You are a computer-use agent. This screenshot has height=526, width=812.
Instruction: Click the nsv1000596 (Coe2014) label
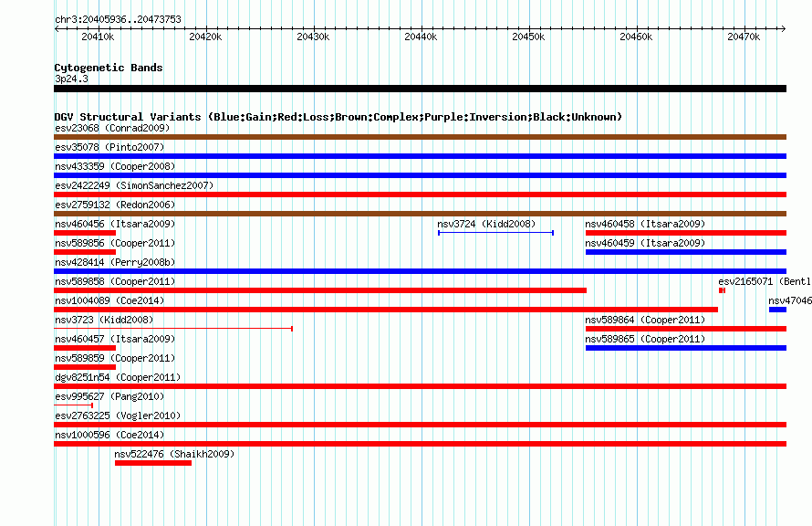[x=109, y=435]
